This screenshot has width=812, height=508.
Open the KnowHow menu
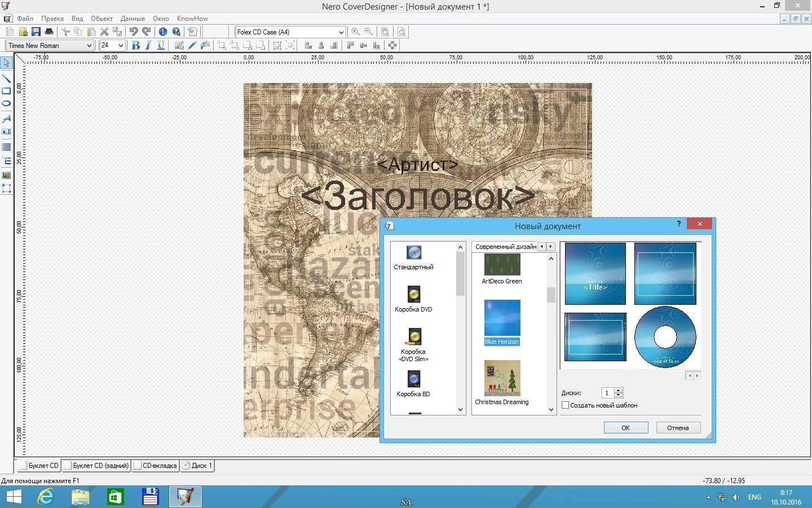[192, 19]
